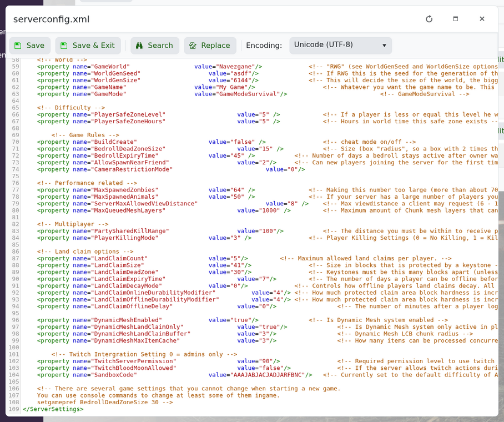Click the "CameraRestrictionMode" property name

(132, 169)
